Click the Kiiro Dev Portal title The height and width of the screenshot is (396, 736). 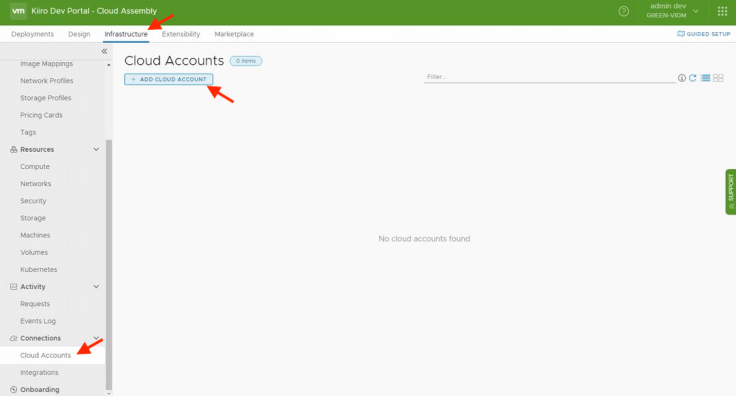pos(94,11)
